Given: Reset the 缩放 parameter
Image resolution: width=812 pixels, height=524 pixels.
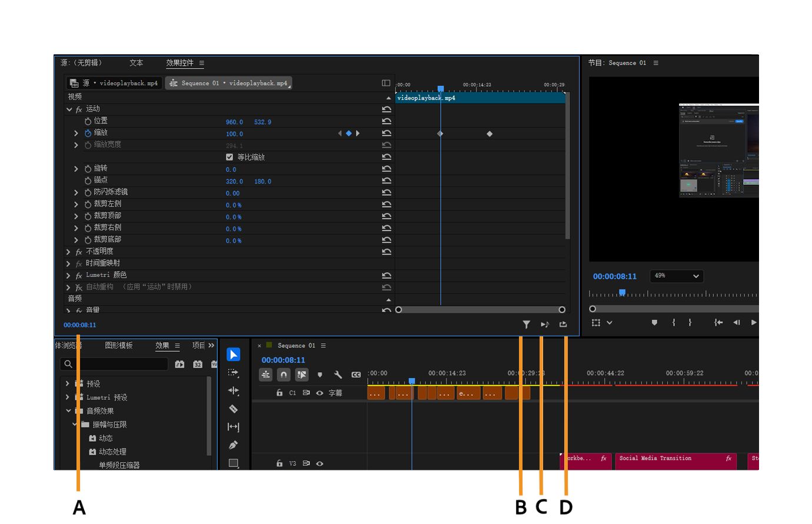Looking at the screenshot, I should tap(387, 133).
